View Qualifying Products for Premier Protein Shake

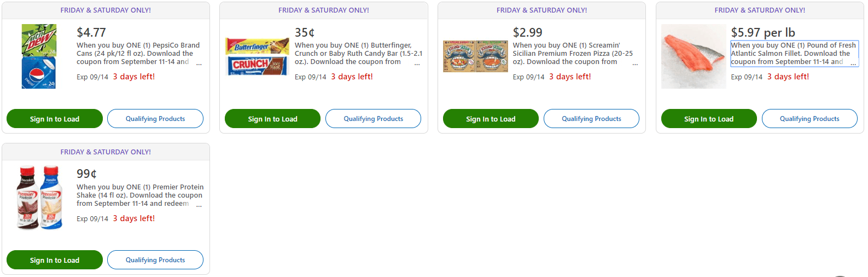coord(155,260)
